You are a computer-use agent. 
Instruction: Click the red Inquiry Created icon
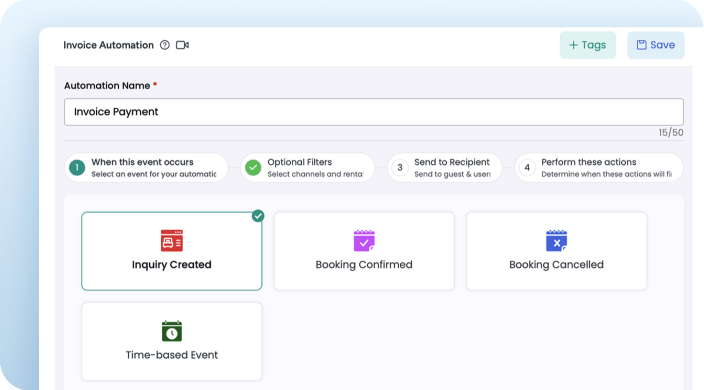pyautogui.click(x=172, y=241)
